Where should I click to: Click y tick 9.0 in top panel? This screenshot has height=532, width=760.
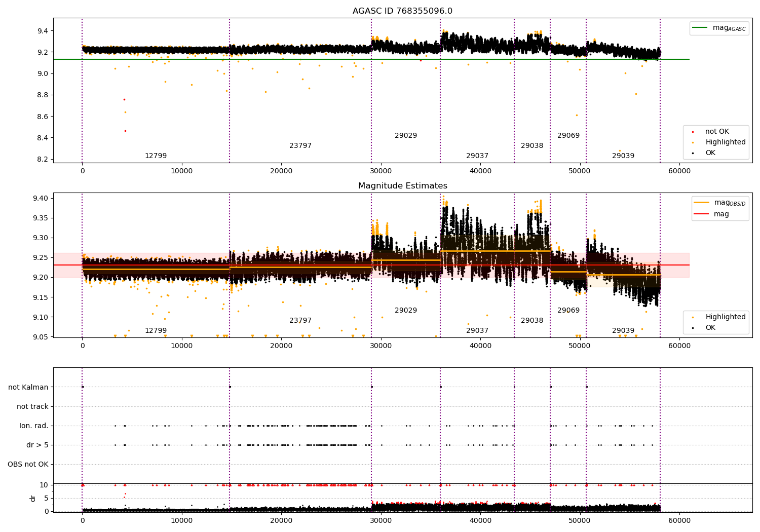tap(43, 74)
